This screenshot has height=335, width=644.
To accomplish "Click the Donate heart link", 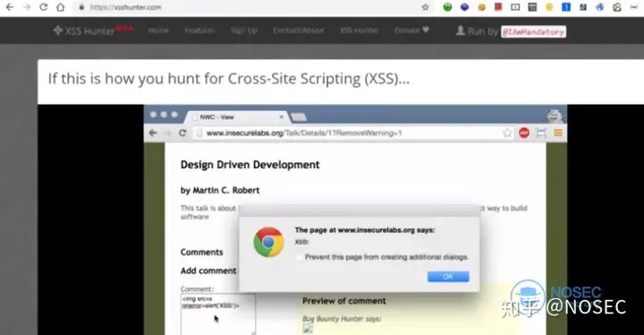I will click(x=411, y=30).
